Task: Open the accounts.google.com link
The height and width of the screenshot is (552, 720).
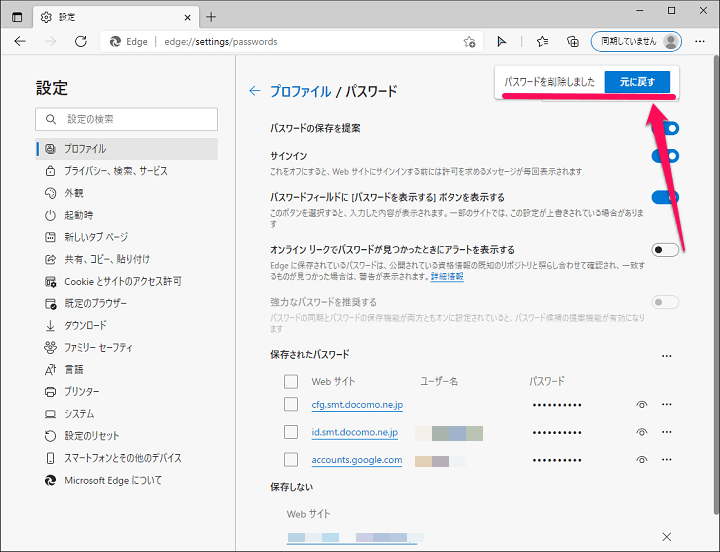Action: click(x=357, y=460)
